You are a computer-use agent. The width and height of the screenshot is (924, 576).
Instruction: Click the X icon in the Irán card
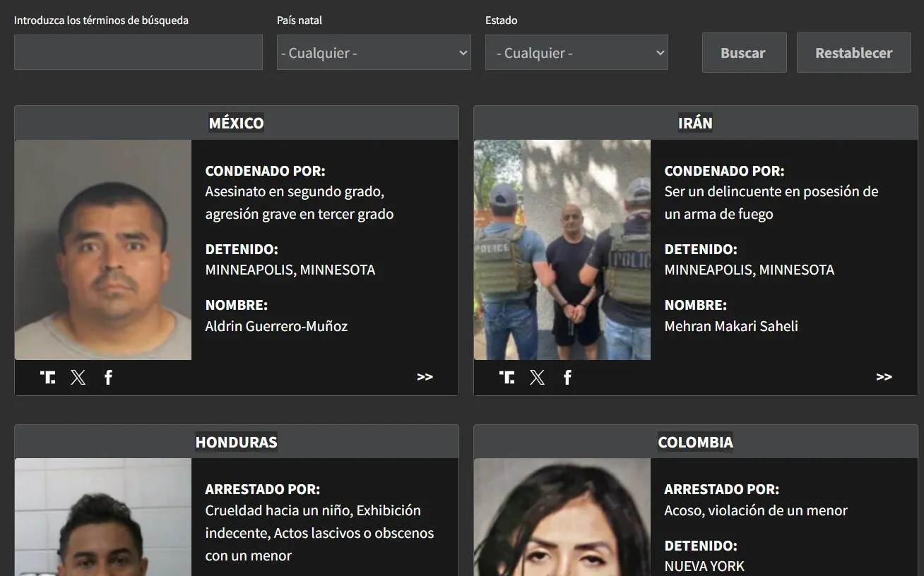click(x=538, y=377)
